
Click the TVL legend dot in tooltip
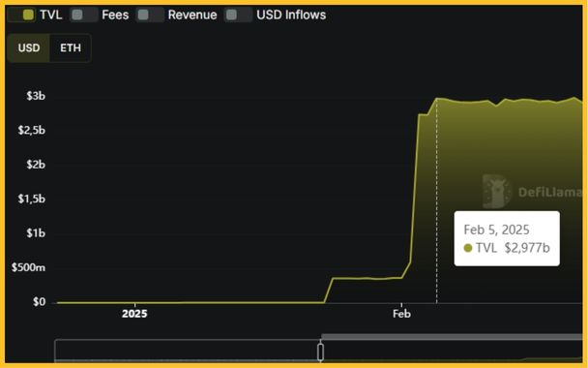pos(468,248)
